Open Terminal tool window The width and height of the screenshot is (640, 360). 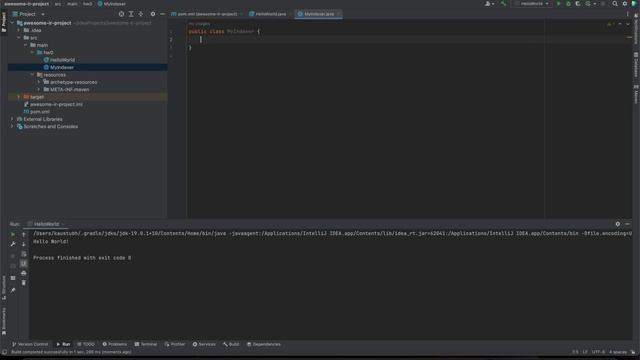146,344
